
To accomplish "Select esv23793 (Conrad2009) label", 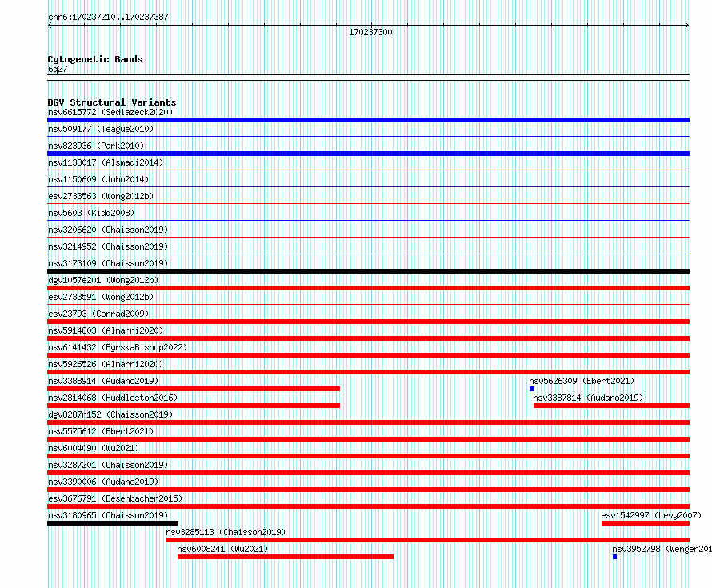I will (98, 314).
